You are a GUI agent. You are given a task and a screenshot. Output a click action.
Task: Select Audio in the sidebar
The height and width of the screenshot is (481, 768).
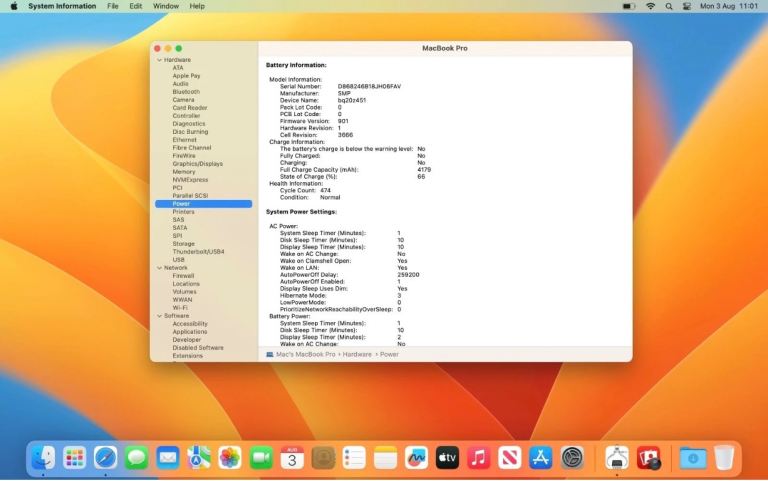[180, 84]
